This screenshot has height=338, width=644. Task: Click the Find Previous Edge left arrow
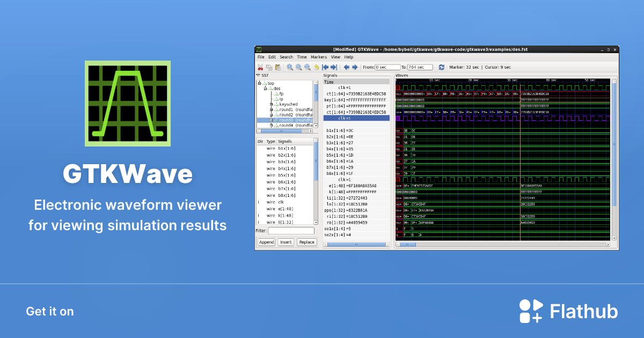(x=346, y=67)
